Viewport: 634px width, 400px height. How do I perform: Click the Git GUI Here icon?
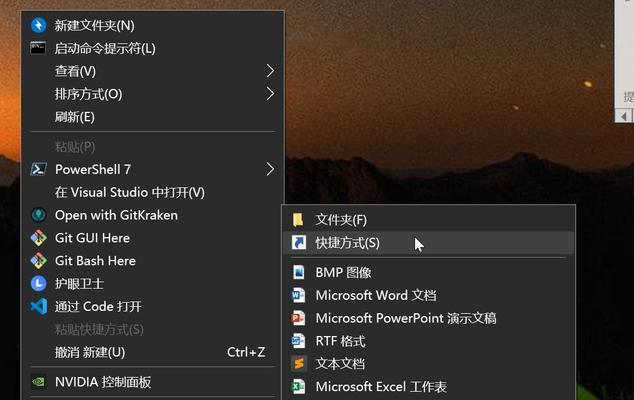point(38,238)
